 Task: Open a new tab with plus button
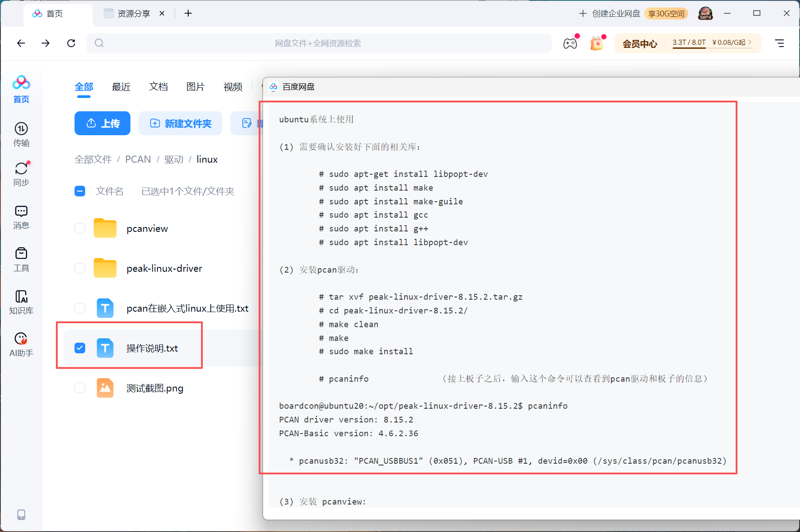click(x=188, y=13)
